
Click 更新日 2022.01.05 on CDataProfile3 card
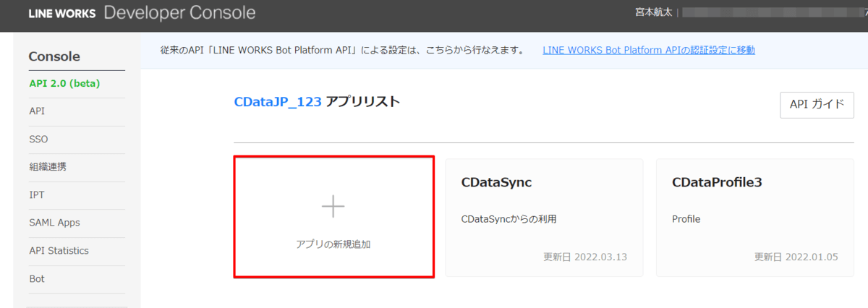pyautogui.click(x=796, y=257)
